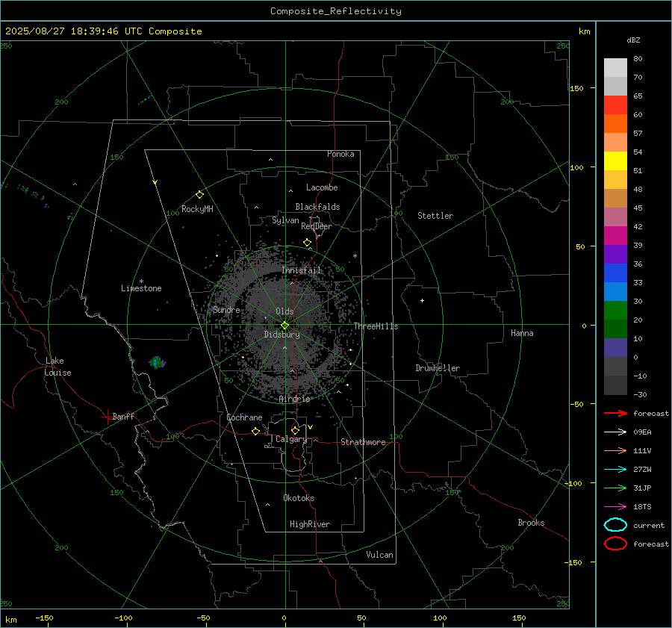Select the green 20-30 dBZ swatch
This screenshot has height=628, width=672.
(615, 311)
